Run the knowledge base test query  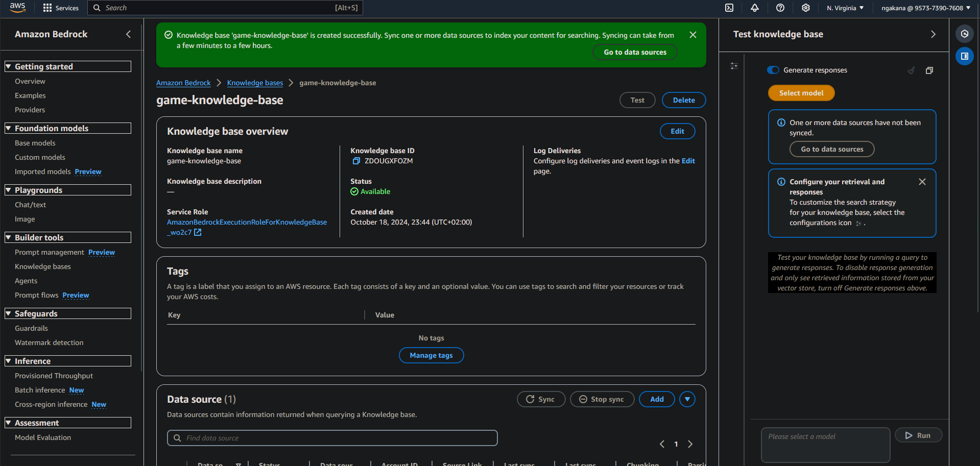918,435
